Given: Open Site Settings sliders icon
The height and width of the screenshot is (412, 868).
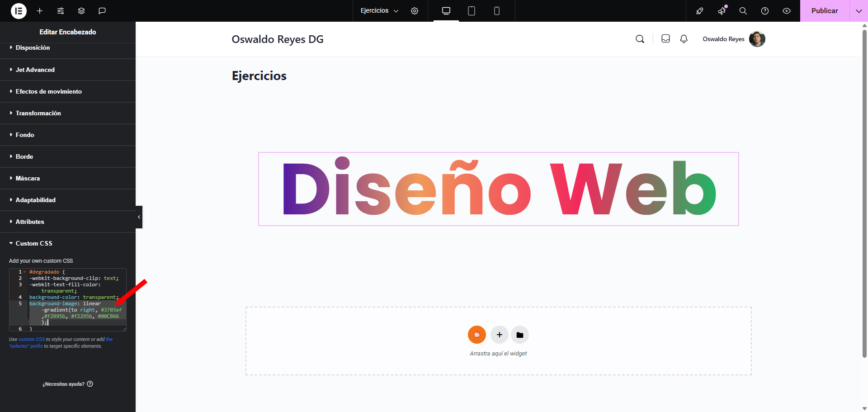Looking at the screenshot, I should pos(61,11).
